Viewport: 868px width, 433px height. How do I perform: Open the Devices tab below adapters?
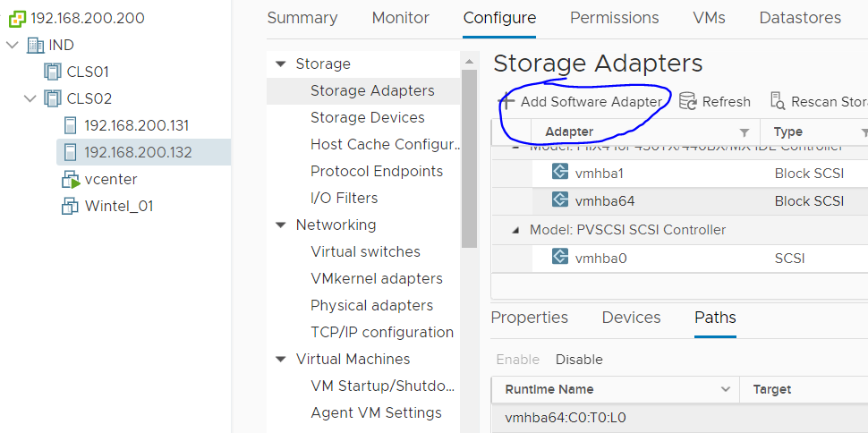point(631,318)
